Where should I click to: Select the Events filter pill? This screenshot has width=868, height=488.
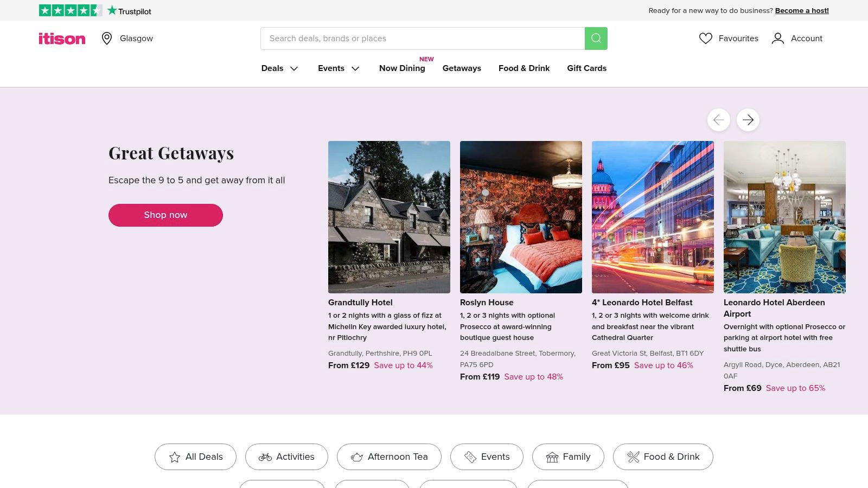pos(487,457)
